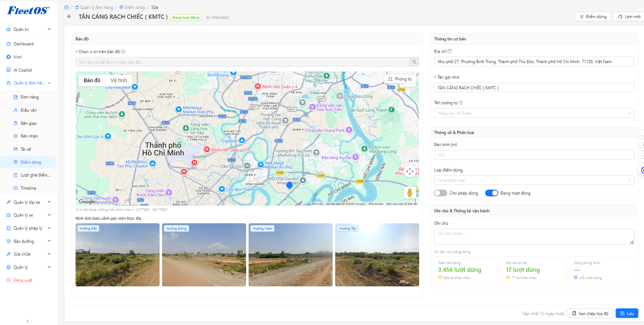This screenshot has height=325, width=644.
Task: Open Timeline in the sidebar
Action: tap(28, 188)
